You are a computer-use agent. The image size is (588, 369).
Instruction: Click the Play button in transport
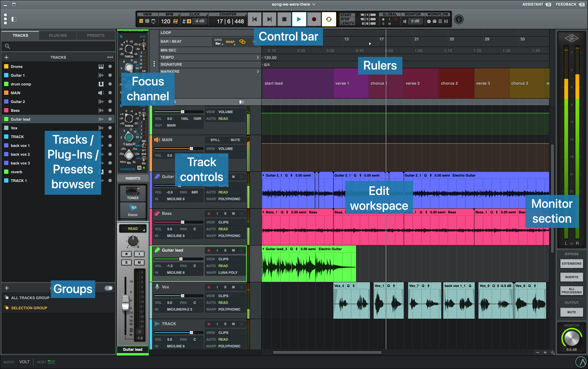299,20
